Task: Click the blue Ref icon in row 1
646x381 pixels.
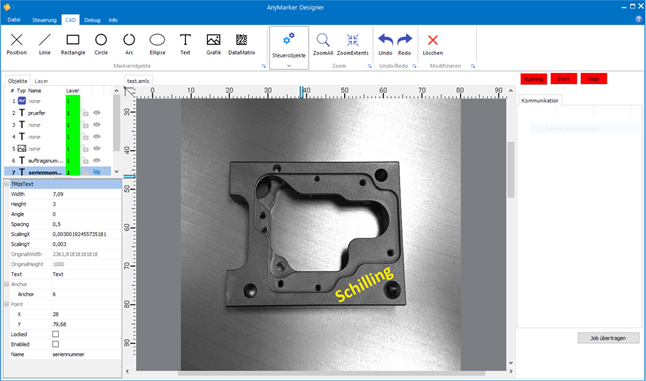Action: coord(22,101)
